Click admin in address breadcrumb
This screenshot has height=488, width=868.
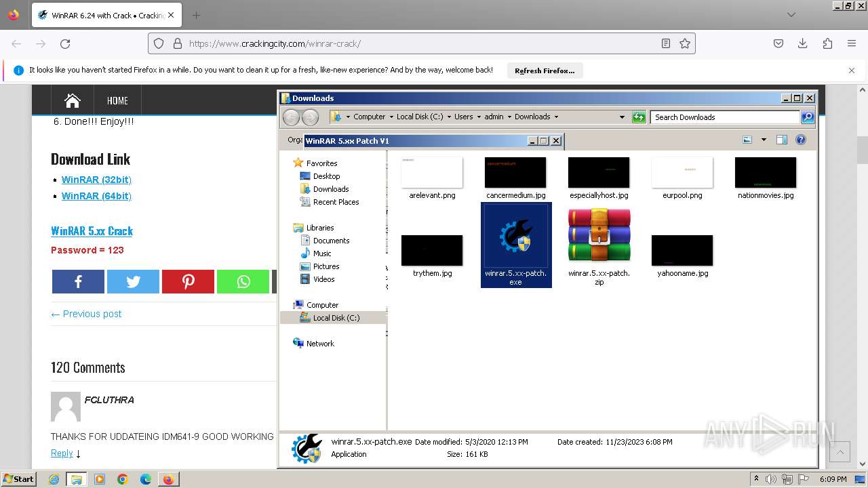coord(494,117)
